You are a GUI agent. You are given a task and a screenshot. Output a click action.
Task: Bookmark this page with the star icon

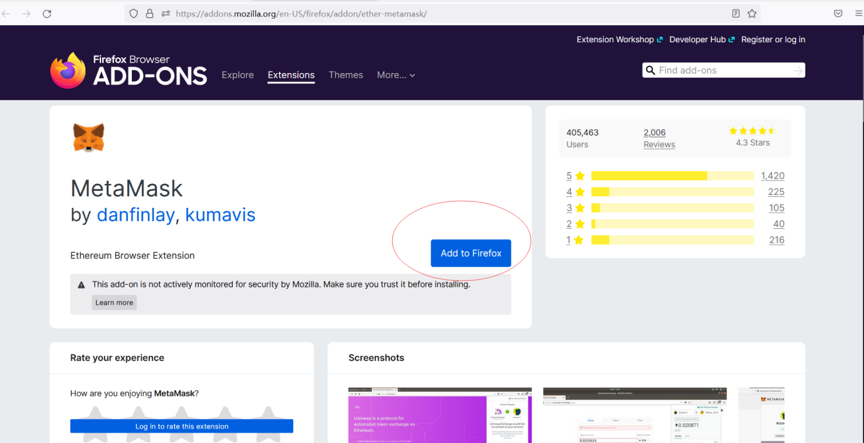(752, 14)
